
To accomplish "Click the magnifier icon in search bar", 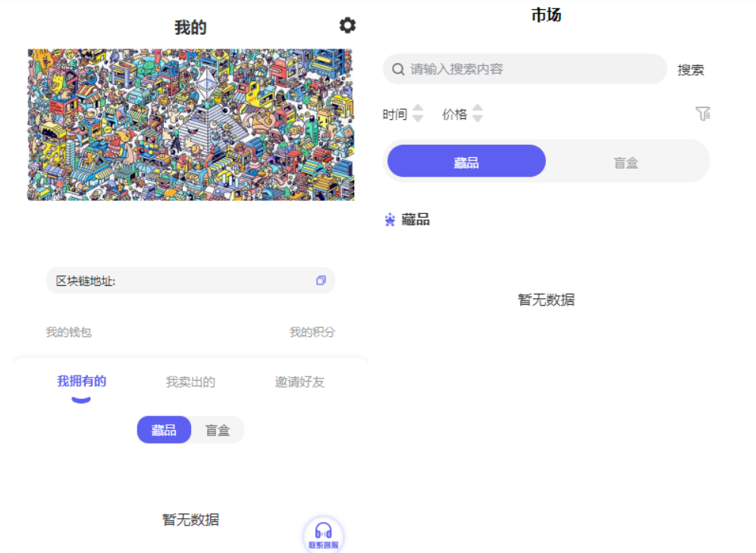I will pyautogui.click(x=398, y=69).
